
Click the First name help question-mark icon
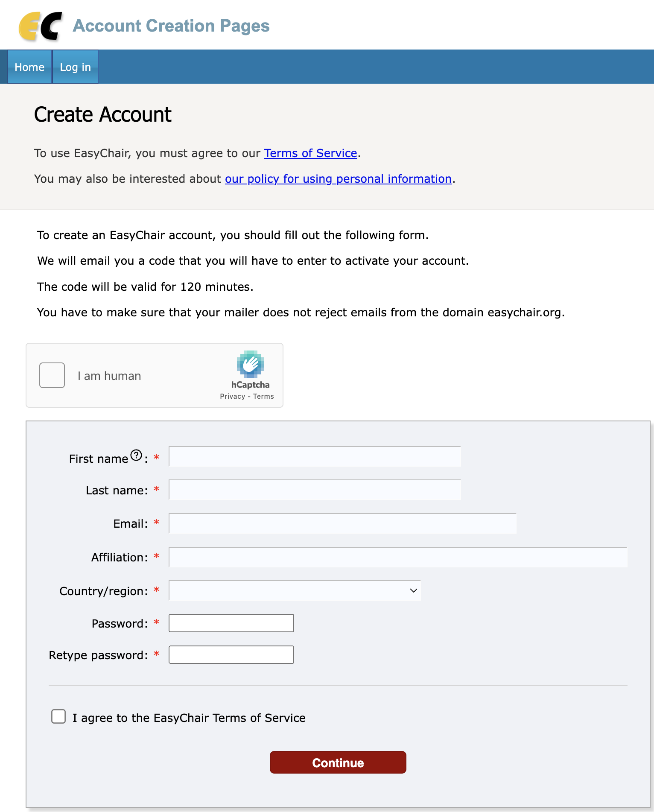[x=136, y=455]
